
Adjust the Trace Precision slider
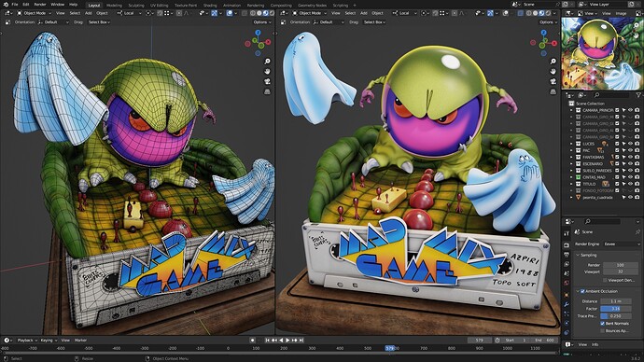pyautogui.click(x=616, y=315)
